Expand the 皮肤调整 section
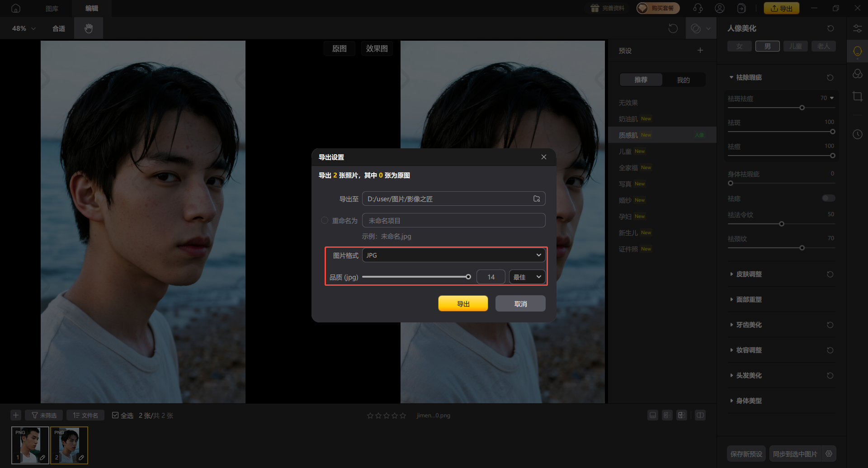This screenshot has height=468, width=868. coord(749,274)
